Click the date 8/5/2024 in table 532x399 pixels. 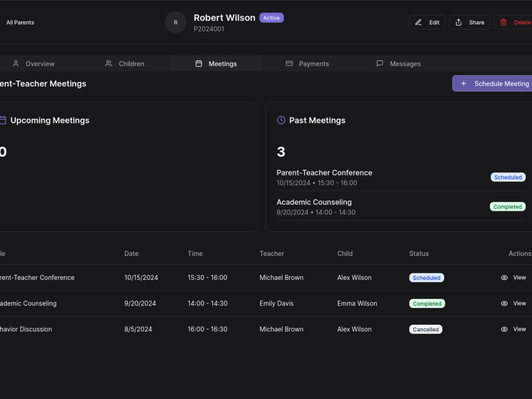pyautogui.click(x=138, y=329)
